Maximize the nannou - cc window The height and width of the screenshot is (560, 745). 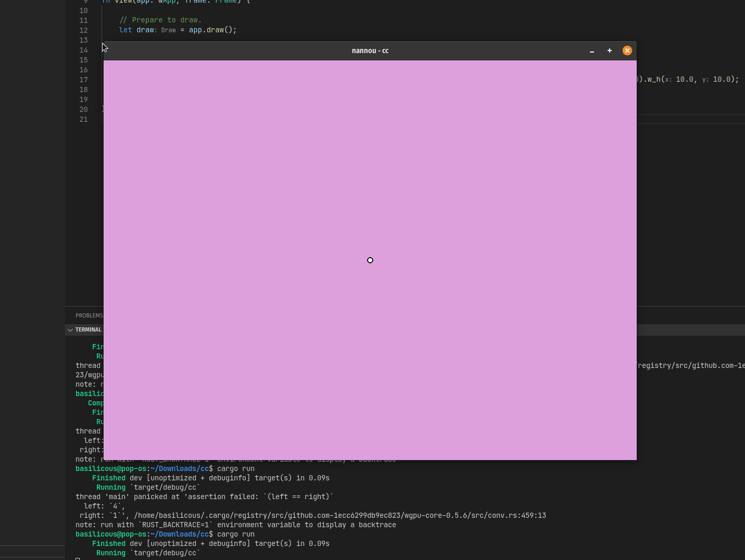point(610,50)
